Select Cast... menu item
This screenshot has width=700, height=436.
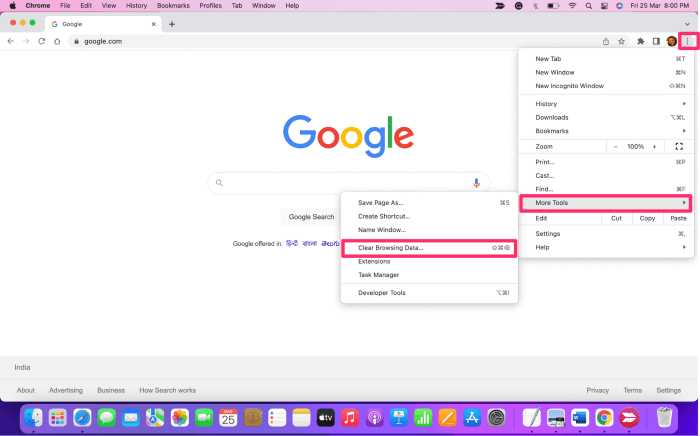tap(606, 175)
